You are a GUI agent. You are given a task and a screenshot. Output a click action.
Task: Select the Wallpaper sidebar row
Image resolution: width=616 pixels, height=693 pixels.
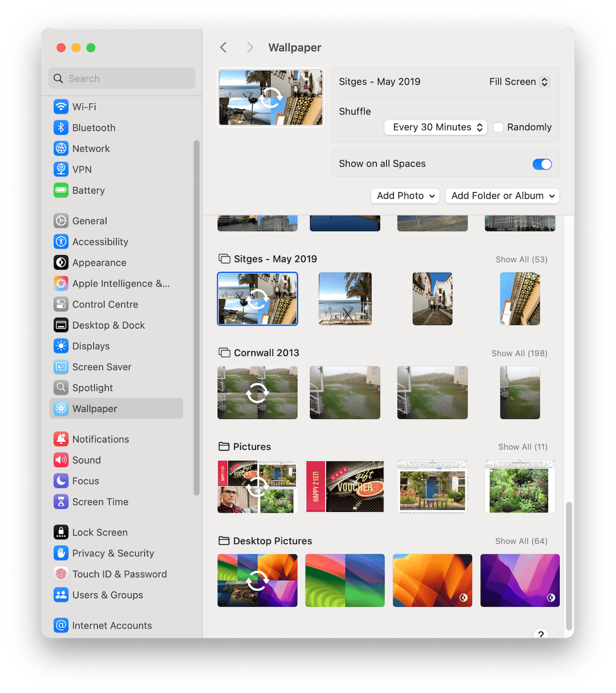(x=116, y=409)
